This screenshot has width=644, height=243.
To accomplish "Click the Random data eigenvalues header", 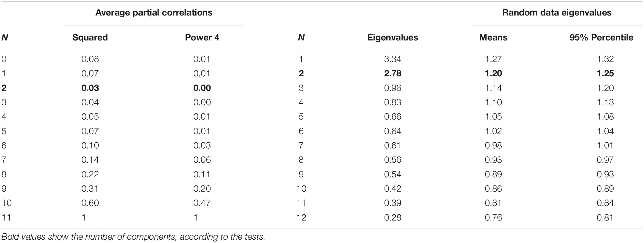I will (x=557, y=12).
